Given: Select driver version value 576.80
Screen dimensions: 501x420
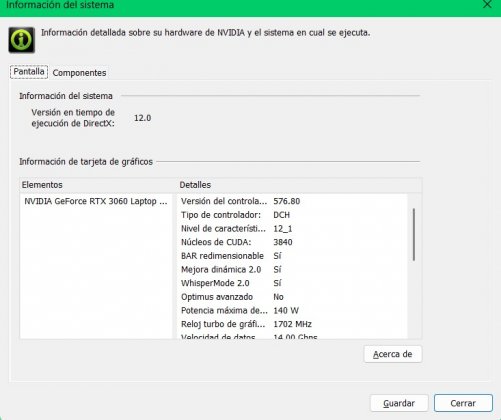Looking at the screenshot, I should [x=287, y=201].
